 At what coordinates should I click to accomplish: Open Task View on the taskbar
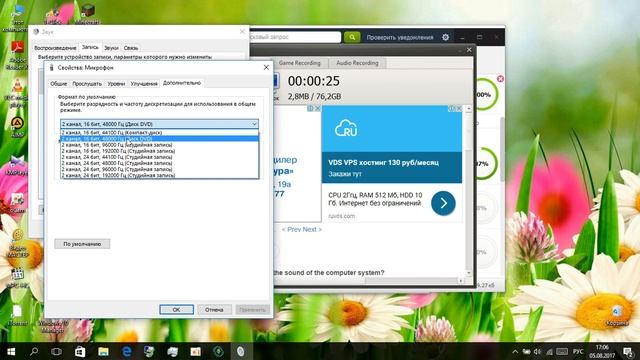56,351
